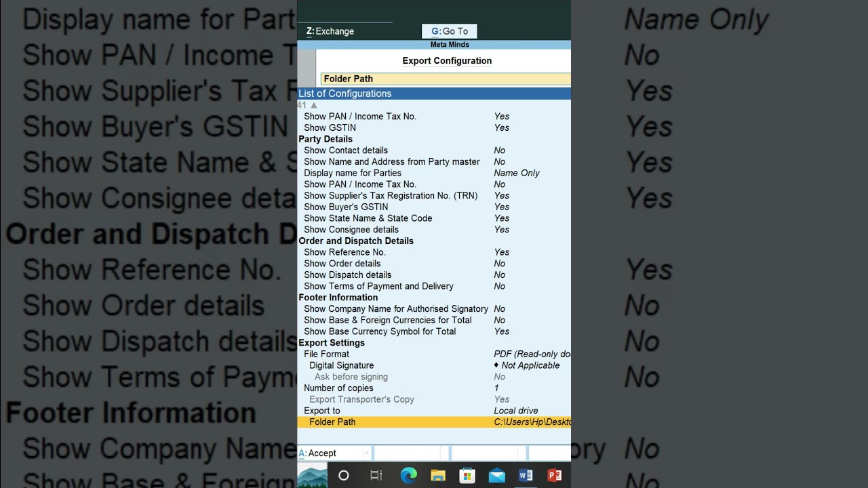The image size is (868, 488).
Task: Click the scroll-up arrow beside 41
Action: click(x=313, y=105)
